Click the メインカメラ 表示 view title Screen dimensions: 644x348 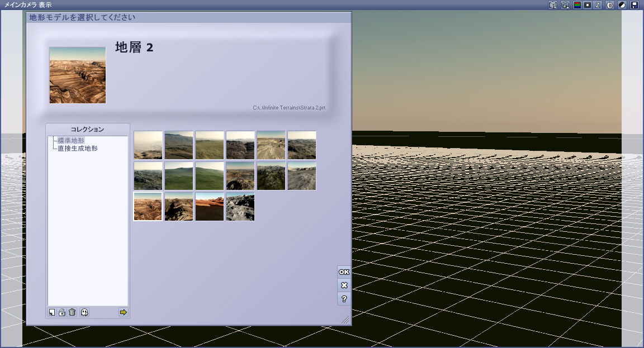click(x=28, y=5)
